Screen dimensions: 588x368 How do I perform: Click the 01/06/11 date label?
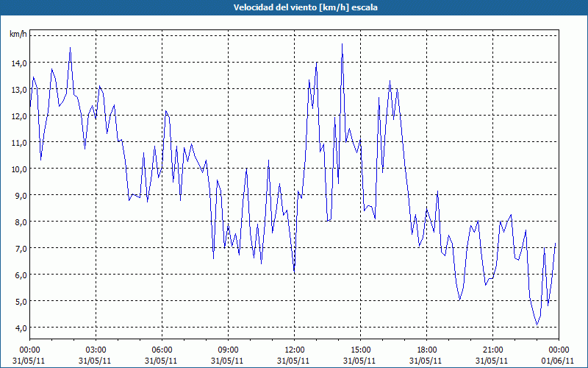click(x=559, y=361)
